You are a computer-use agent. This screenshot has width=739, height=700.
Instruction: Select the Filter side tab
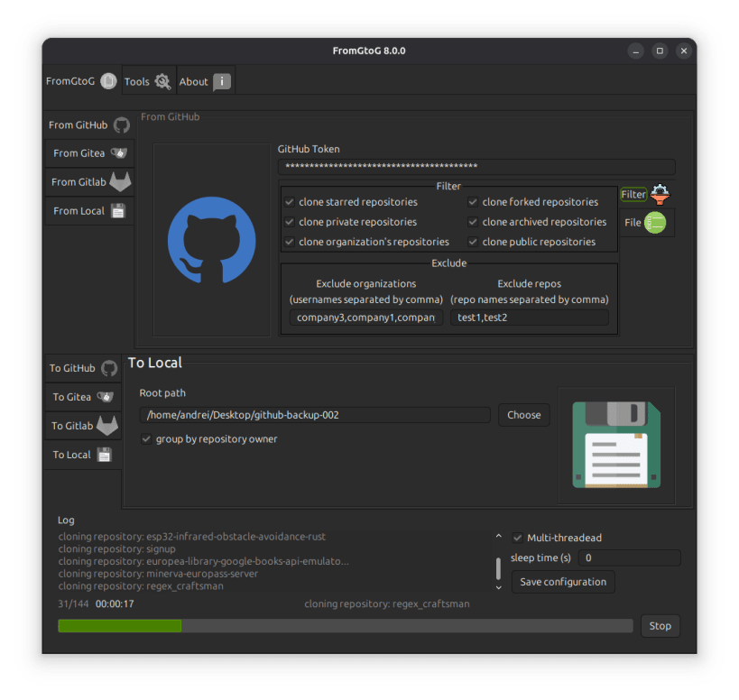tap(646, 194)
